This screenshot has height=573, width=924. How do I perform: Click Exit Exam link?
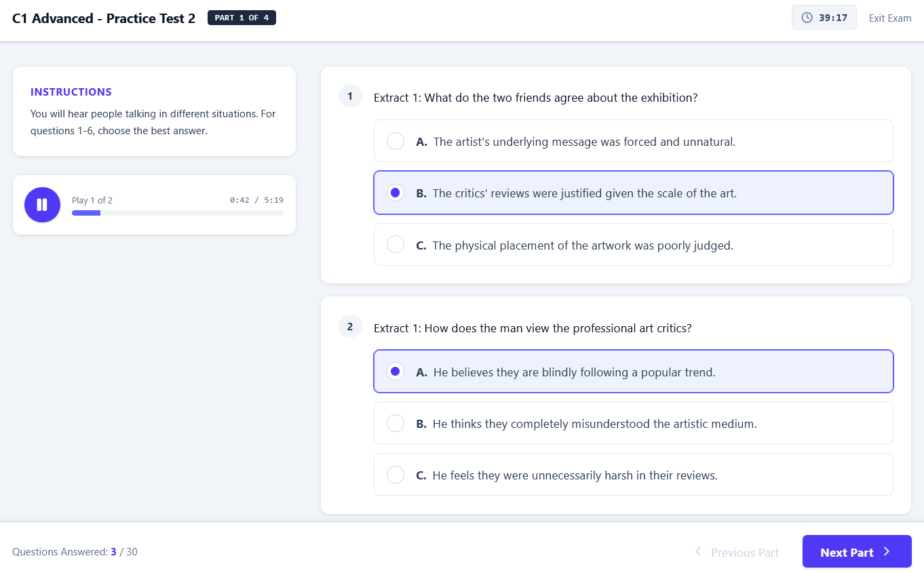pos(890,18)
